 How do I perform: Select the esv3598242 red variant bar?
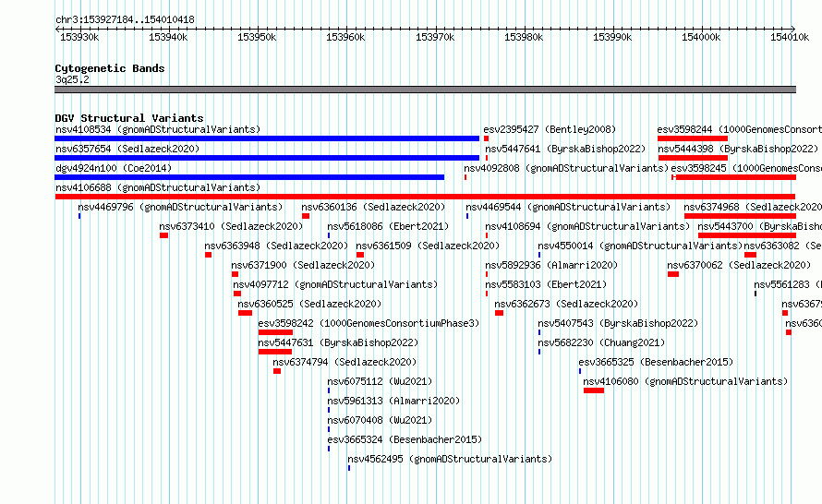pyautogui.click(x=275, y=332)
